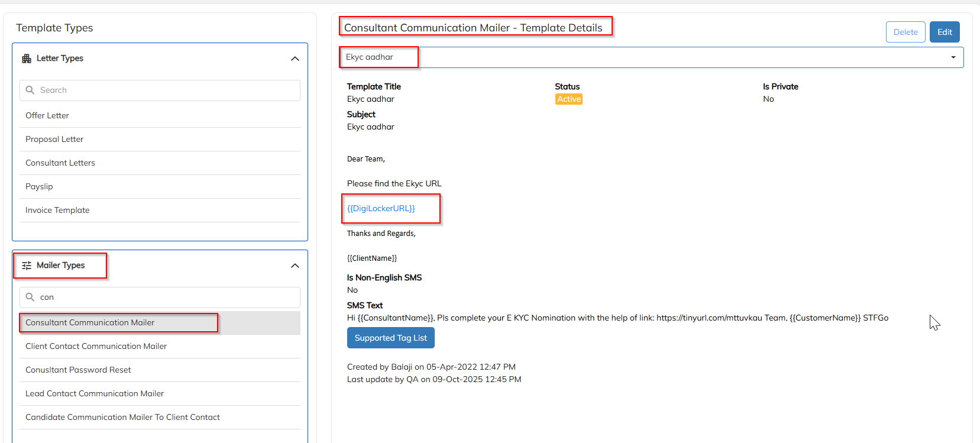The width and height of the screenshot is (980, 443).
Task: Choose Conusltant Password Reset mailer
Action: (x=160, y=370)
